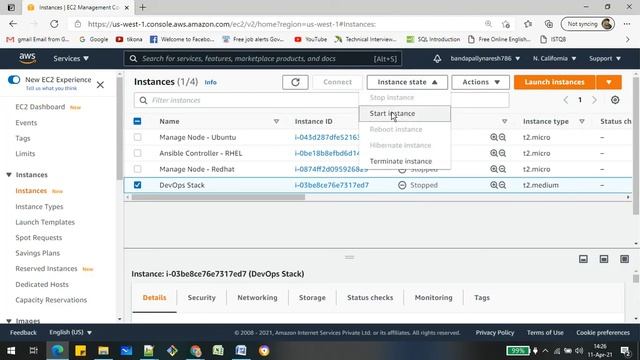Open the bandapallynaresh786 account dropdown
The height and width of the screenshot is (360, 640).
click(485, 59)
